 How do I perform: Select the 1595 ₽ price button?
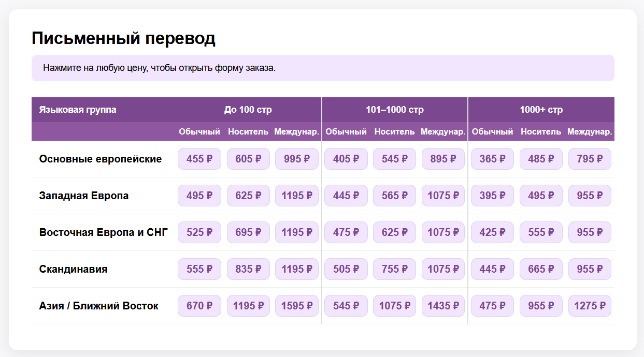coord(297,306)
